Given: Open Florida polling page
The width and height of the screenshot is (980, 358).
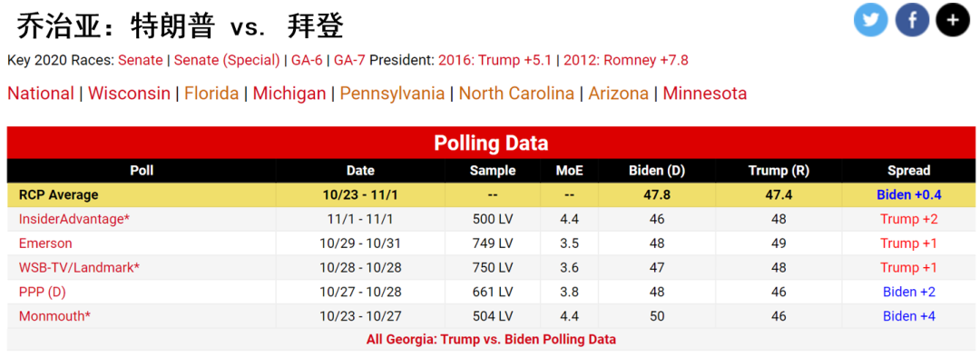Looking at the screenshot, I should coord(211,94).
